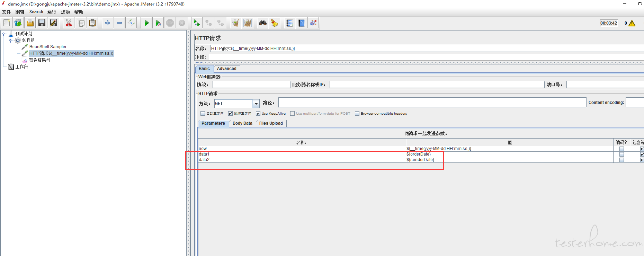
Task: Click the Clear icon with the broom and gear
Action: (x=235, y=23)
